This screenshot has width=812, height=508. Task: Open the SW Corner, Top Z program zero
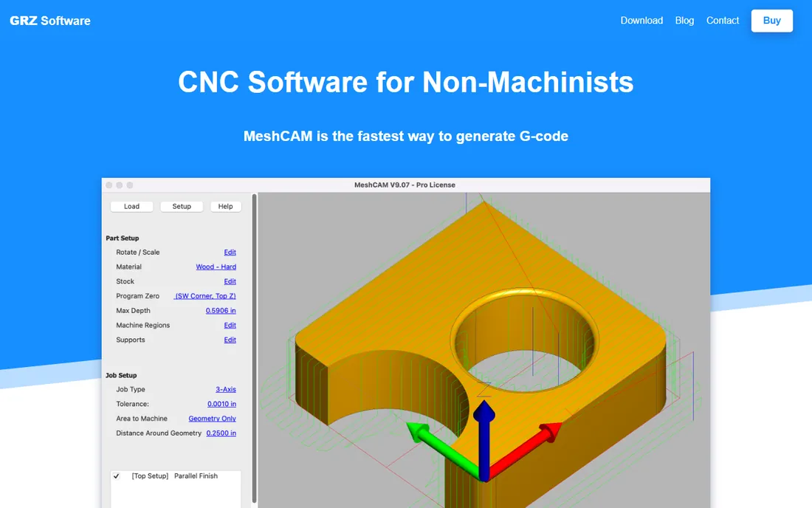pyautogui.click(x=205, y=295)
